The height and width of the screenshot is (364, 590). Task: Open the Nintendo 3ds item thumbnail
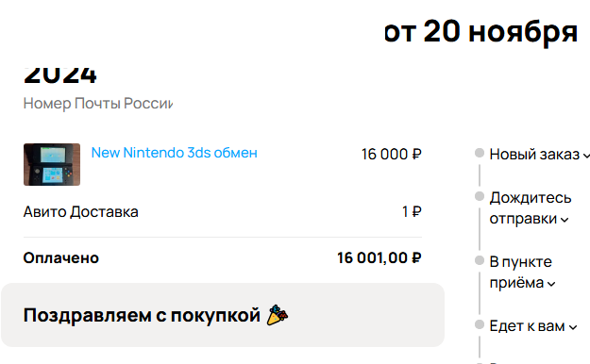52,164
